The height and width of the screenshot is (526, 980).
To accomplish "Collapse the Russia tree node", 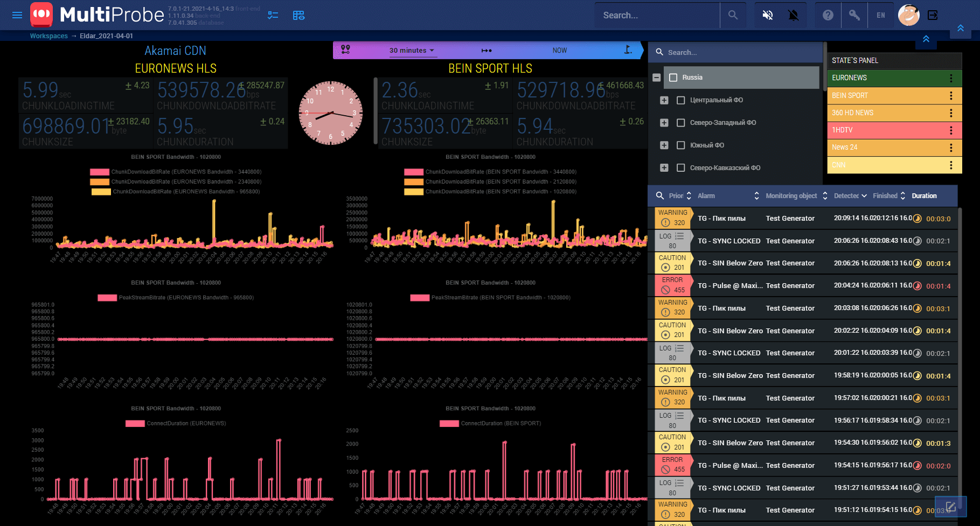I will (656, 78).
